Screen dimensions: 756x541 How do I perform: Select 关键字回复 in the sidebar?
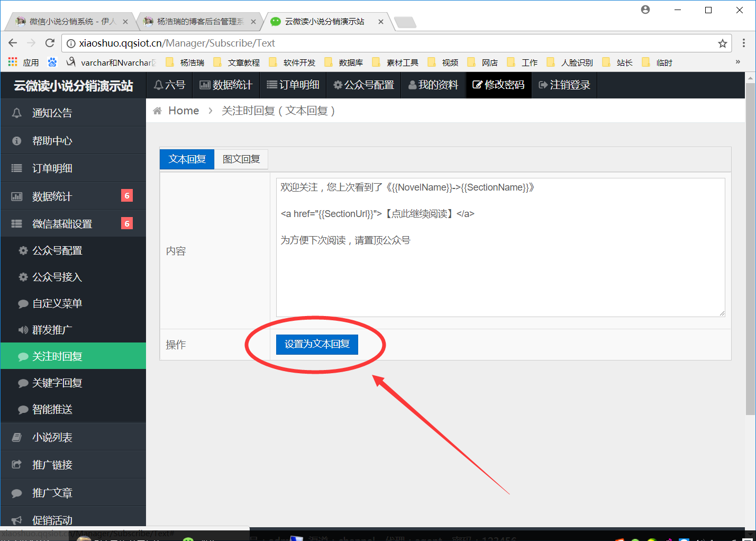[x=73, y=383]
